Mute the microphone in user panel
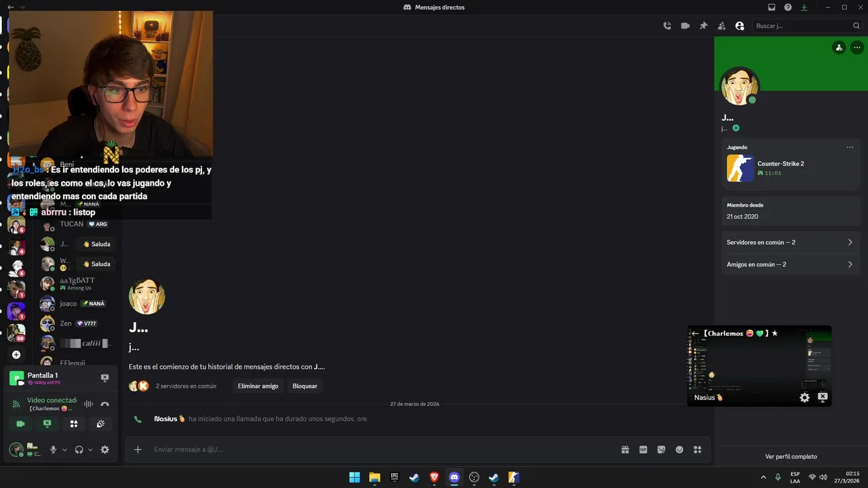 point(53,449)
